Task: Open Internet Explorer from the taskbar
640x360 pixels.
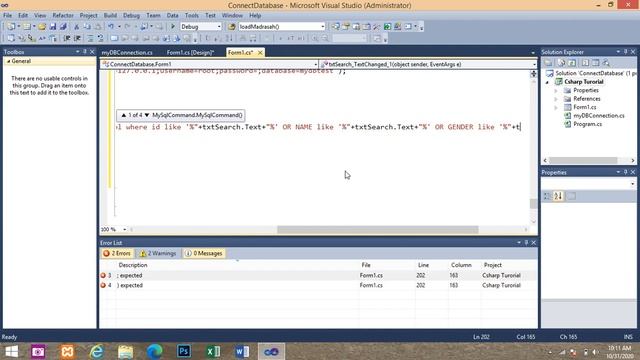Action: [x=96, y=351]
